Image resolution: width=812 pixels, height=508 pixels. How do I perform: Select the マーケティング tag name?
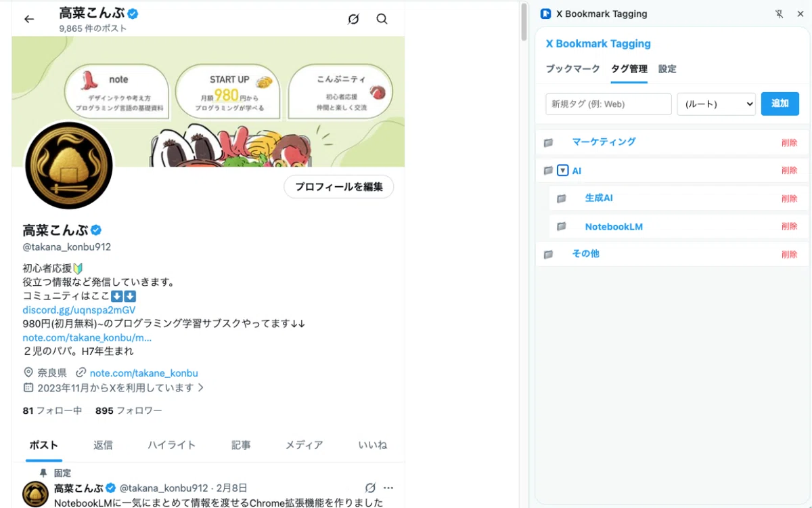tap(604, 142)
